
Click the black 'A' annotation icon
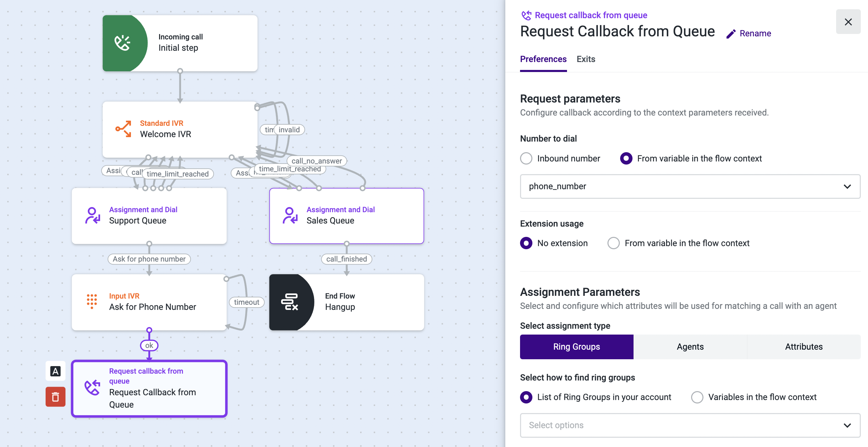tap(56, 371)
